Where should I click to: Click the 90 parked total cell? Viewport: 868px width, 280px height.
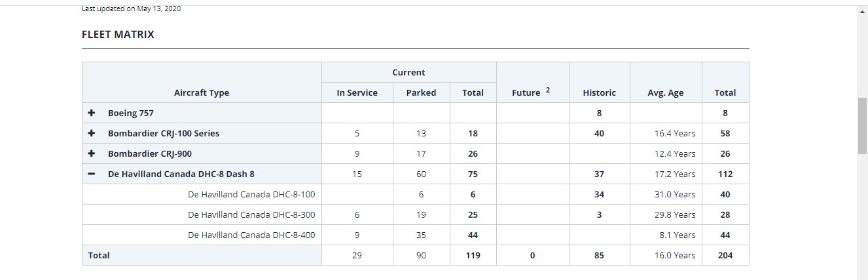(x=421, y=255)
